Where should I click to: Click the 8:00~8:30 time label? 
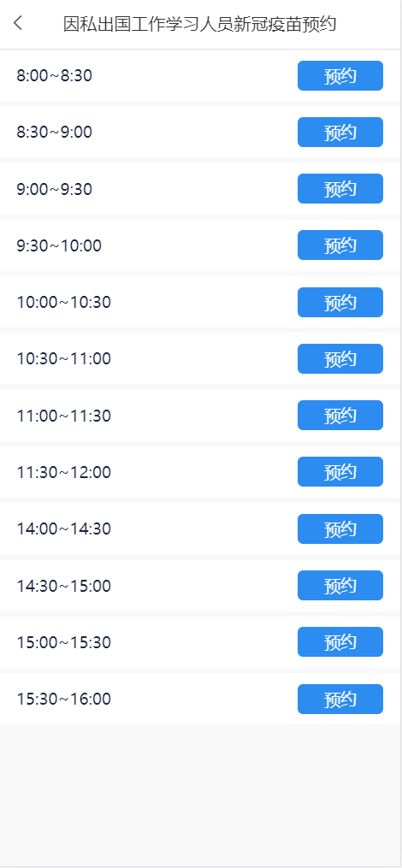(x=54, y=76)
